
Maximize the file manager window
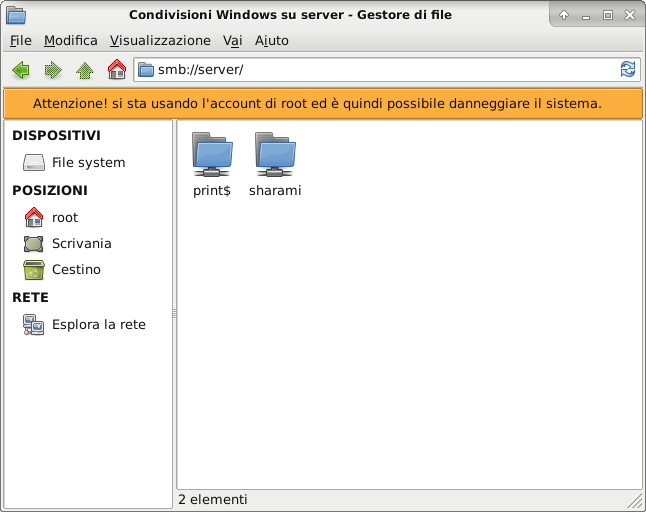608,16
